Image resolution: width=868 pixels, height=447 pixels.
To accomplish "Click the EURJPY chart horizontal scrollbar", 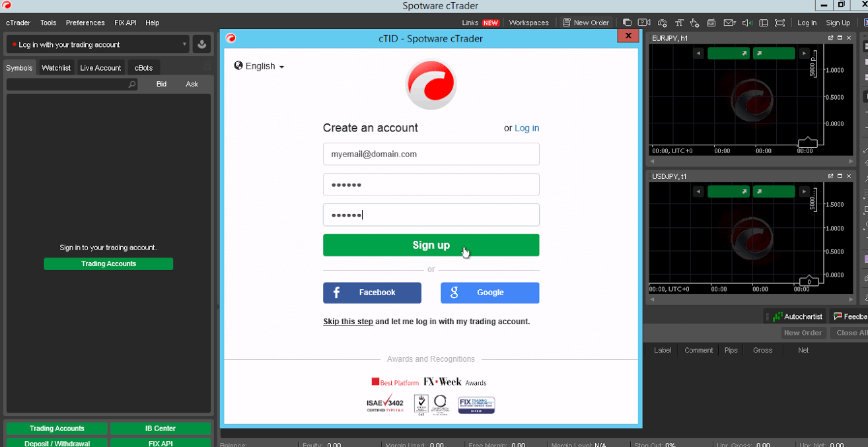I will click(752, 161).
